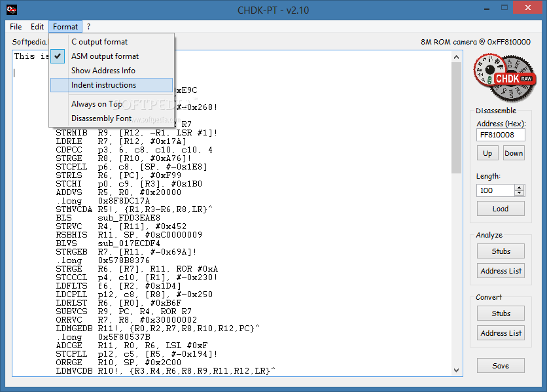Click the 'LDRLE R7, [R12, #0x17A]' line
Image resolution: width=547 pixels, height=392 pixels.
[x=121, y=141]
